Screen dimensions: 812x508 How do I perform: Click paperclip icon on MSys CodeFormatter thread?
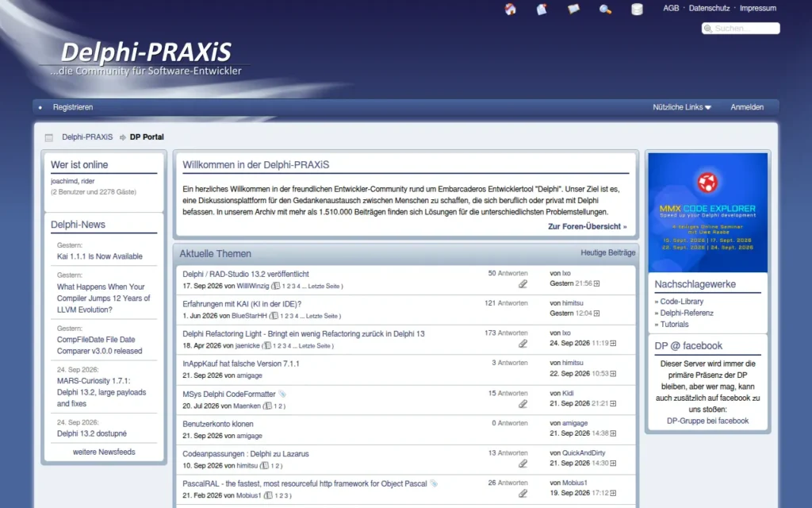[x=523, y=404]
